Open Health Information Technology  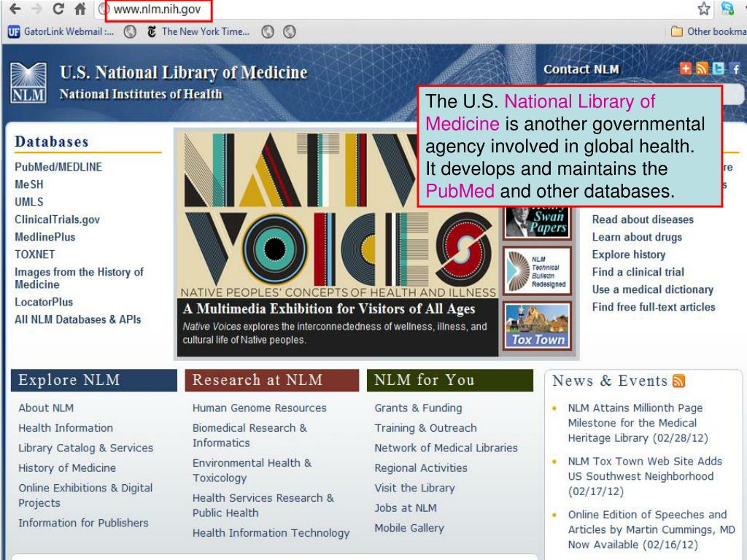271,533
